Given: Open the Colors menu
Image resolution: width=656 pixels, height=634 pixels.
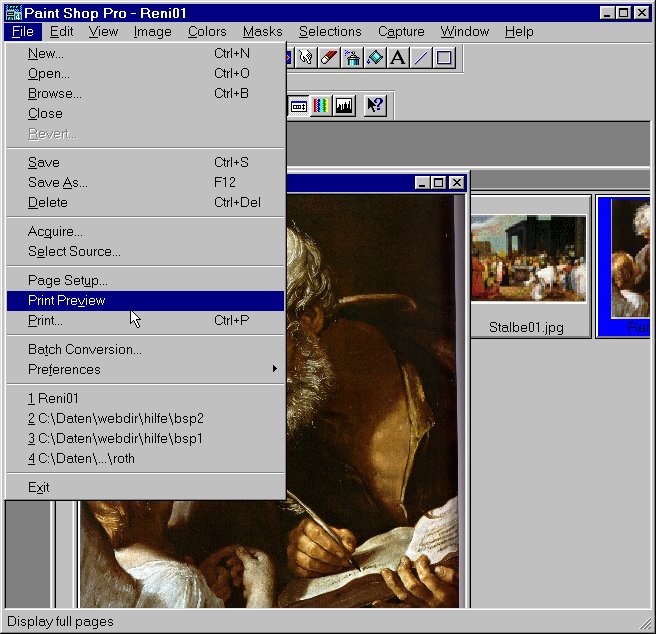Looking at the screenshot, I should point(207,31).
